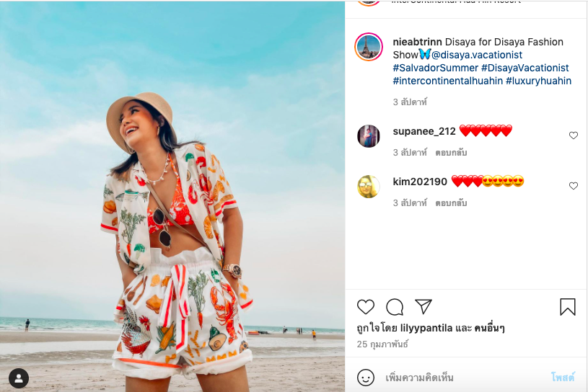Show tagged people icon on the photo
Image resolution: width=588 pixels, height=392 pixels.
[18, 378]
